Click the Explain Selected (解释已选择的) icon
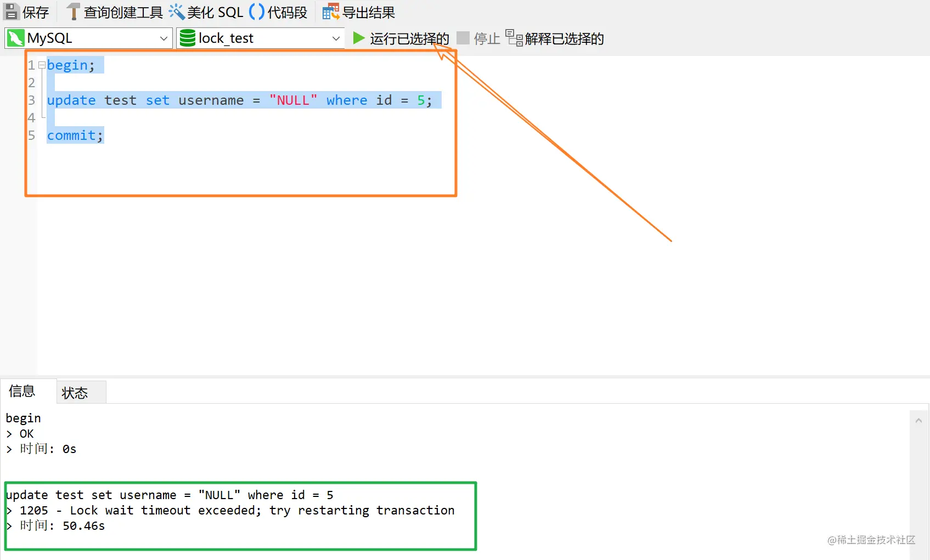This screenshot has height=560, width=930. [x=514, y=38]
